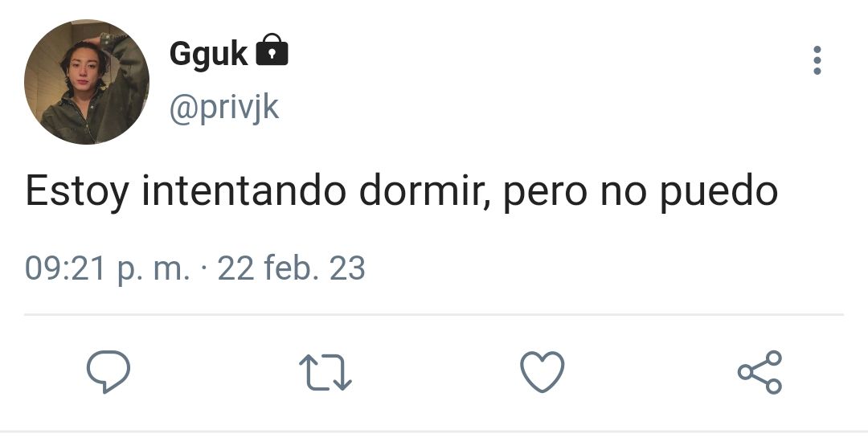The width and height of the screenshot is (868, 446).
Task: Toggle retweet on Gguk's post
Action: (325, 372)
